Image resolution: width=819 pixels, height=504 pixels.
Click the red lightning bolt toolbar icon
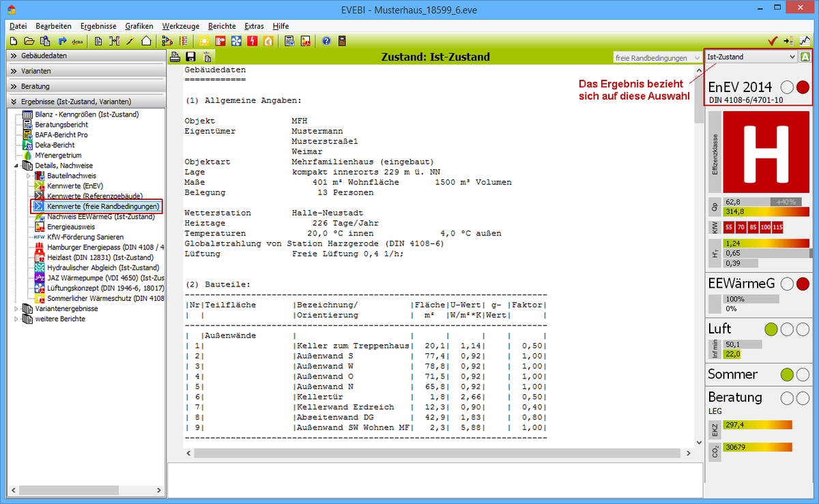(x=252, y=41)
